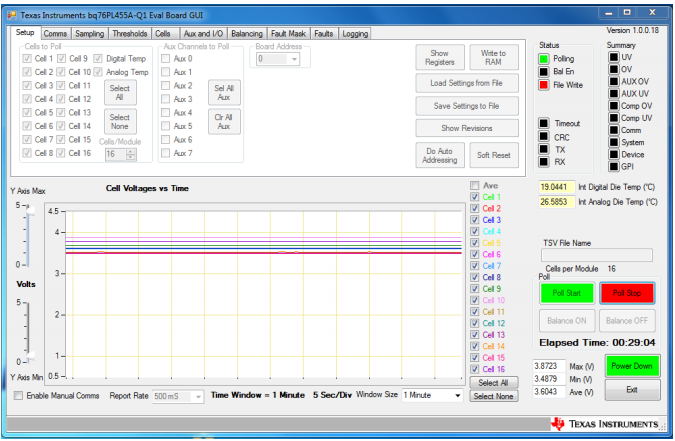
Task: Click Save Settings to File
Action: pyautogui.click(x=467, y=106)
